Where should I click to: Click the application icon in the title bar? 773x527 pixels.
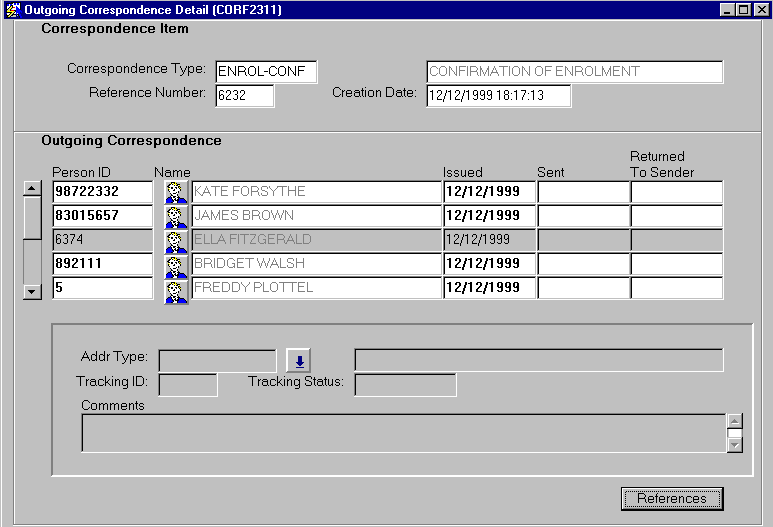coord(11,10)
